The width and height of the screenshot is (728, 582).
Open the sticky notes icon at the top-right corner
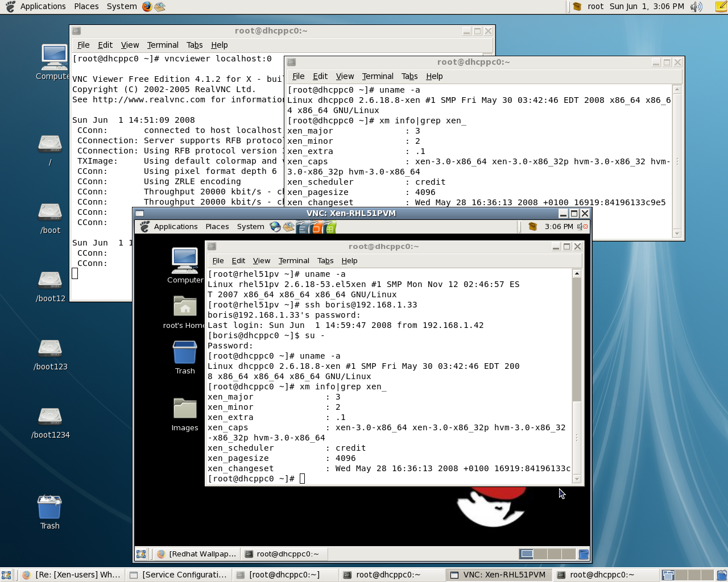point(721,6)
